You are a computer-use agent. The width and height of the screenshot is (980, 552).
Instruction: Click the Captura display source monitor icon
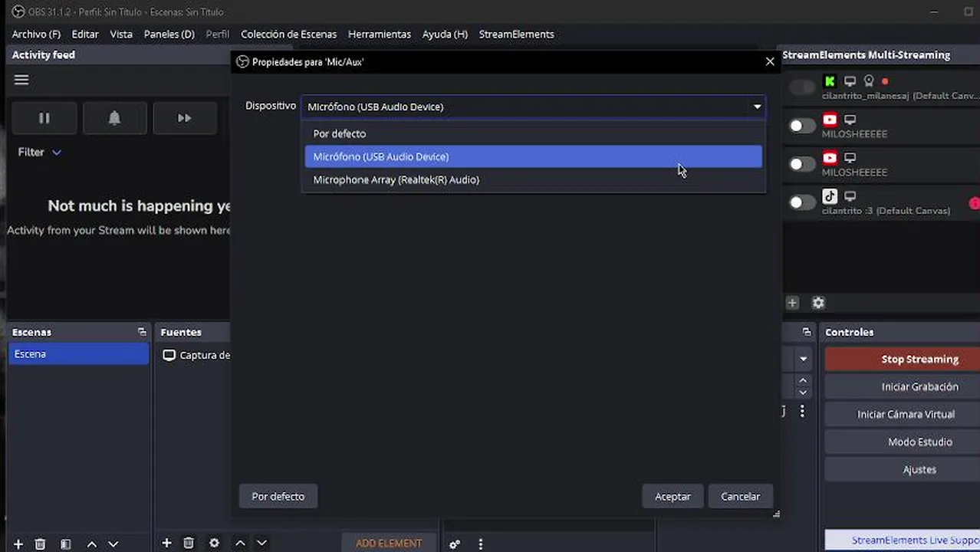pyautogui.click(x=169, y=356)
